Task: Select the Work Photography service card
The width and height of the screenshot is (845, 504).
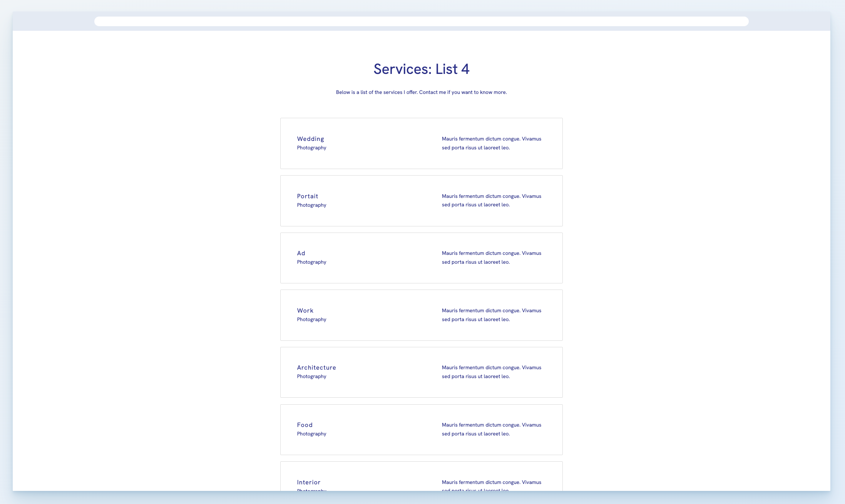Action: [421, 315]
